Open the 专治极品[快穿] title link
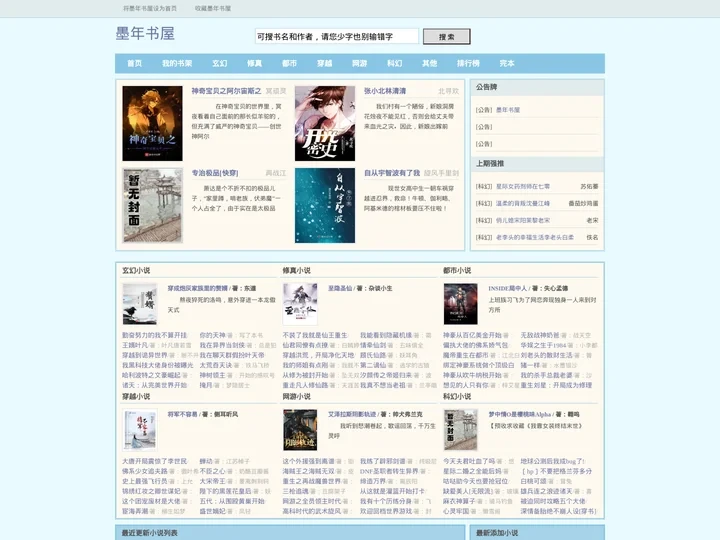 pyautogui.click(x=214, y=173)
